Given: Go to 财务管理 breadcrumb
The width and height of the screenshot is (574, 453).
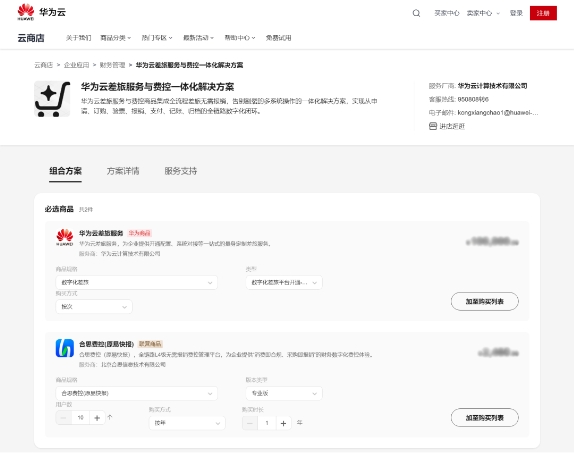Looking at the screenshot, I should [112, 65].
